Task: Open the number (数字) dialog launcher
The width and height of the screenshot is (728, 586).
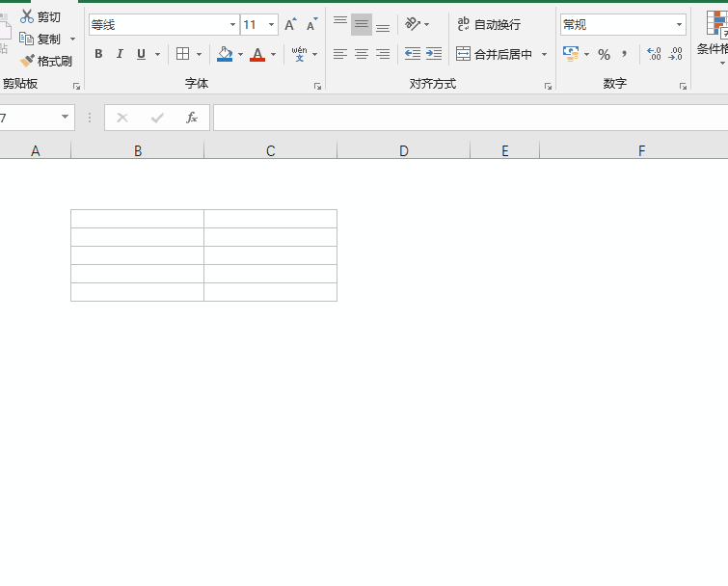Action: 683,87
